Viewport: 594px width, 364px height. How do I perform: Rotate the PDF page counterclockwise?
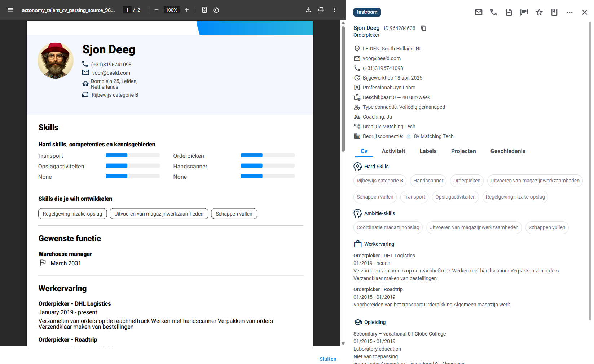coord(216,10)
